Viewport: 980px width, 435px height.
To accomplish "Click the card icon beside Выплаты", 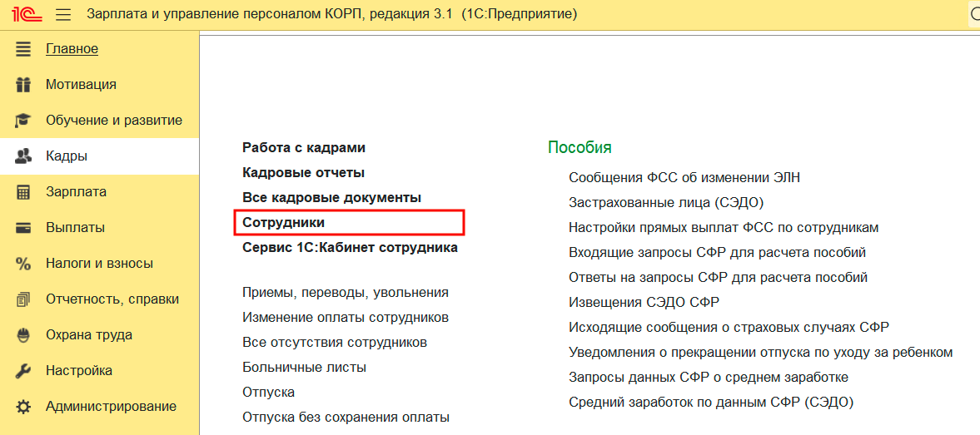I will point(23,227).
